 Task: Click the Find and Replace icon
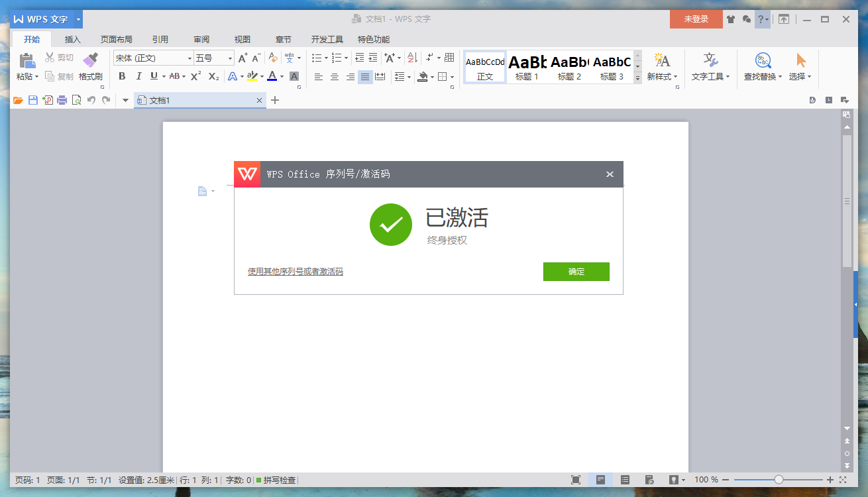tap(763, 60)
